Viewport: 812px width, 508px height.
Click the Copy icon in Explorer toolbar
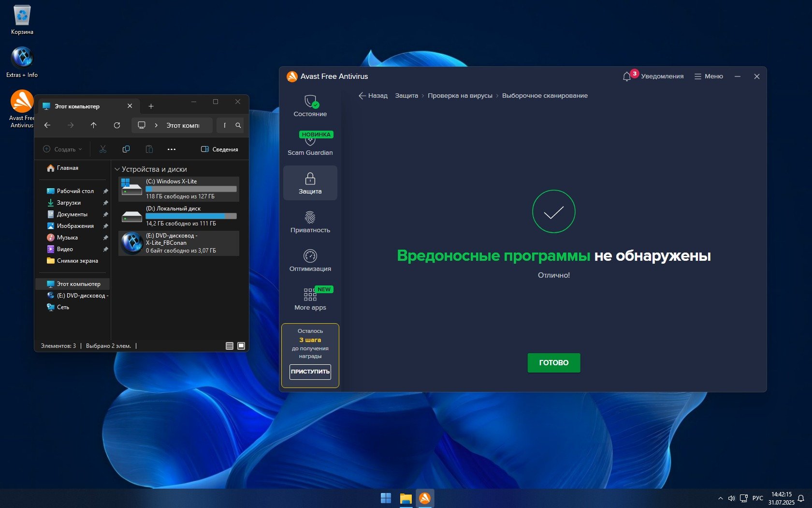[126, 149]
